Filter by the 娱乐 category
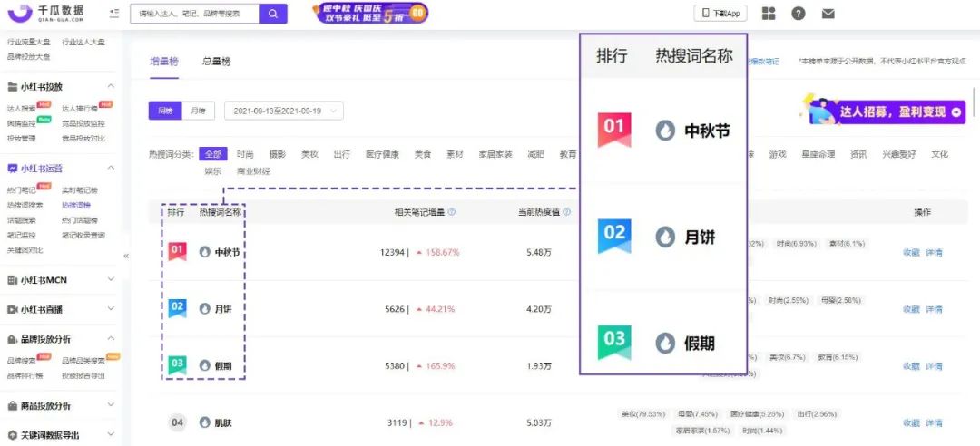 pyautogui.click(x=212, y=171)
